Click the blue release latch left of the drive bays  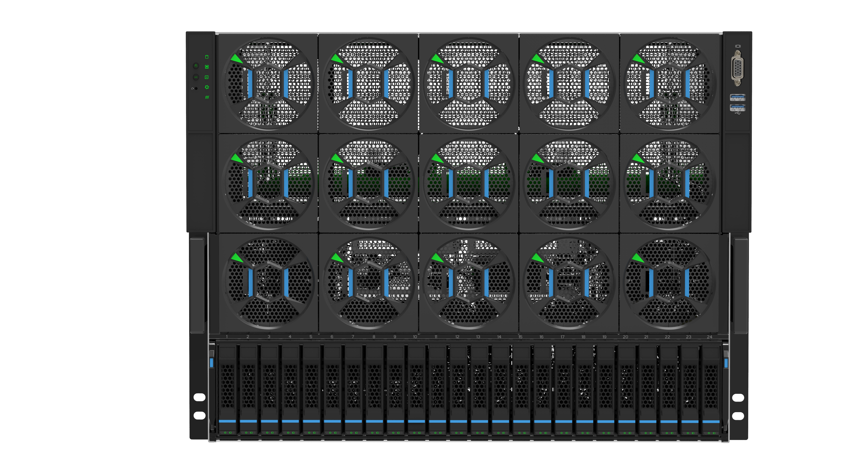(x=212, y=363)
